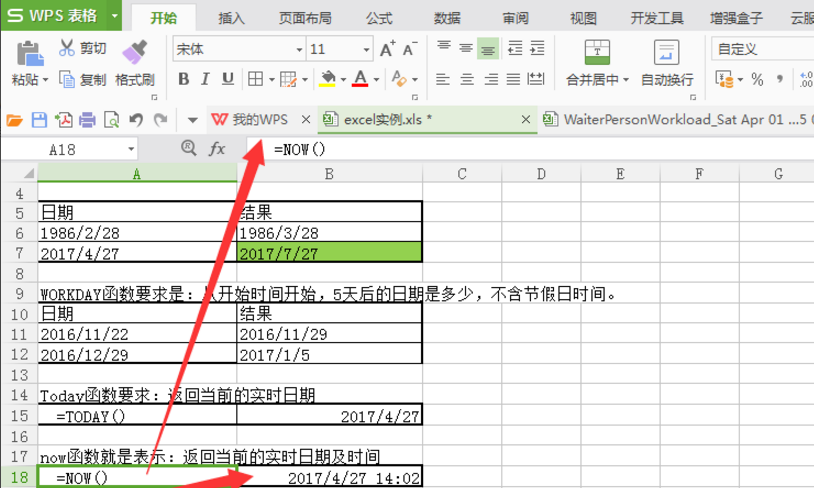Click Merge and Center (合并居中) icon
Screen dimensions: 814x488
(597, 52)
